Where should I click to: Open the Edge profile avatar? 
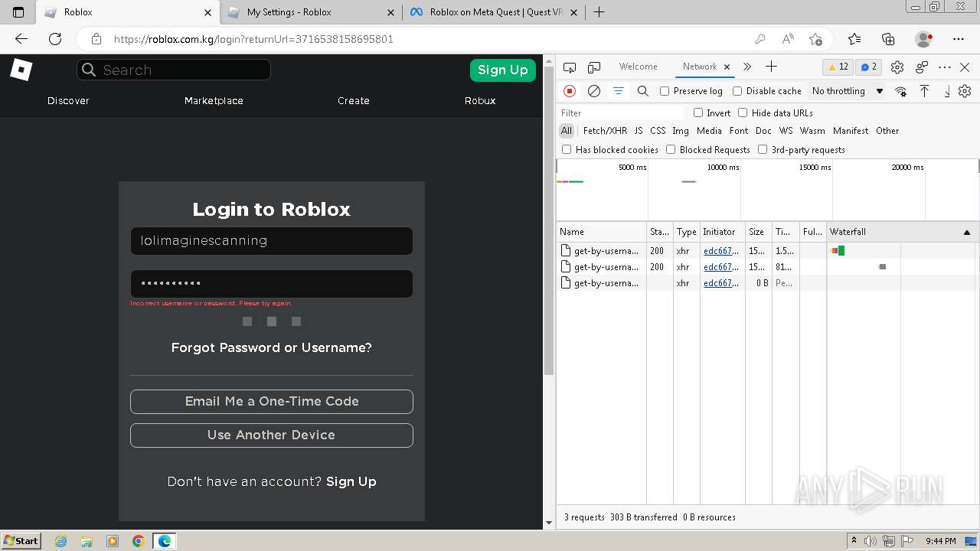click(924, 39)
